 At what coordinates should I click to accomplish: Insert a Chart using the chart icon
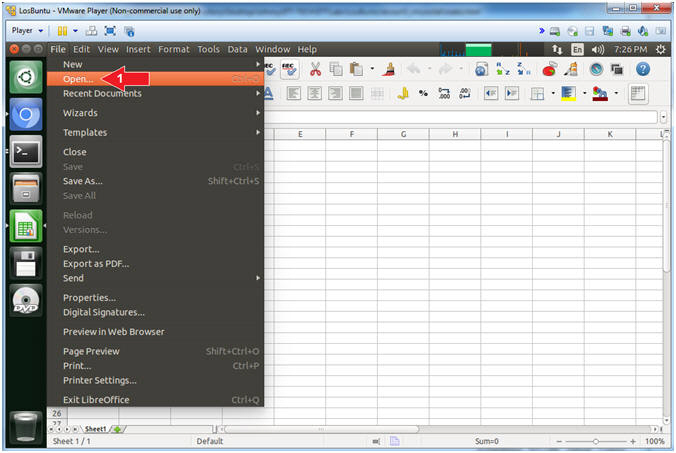549,69
